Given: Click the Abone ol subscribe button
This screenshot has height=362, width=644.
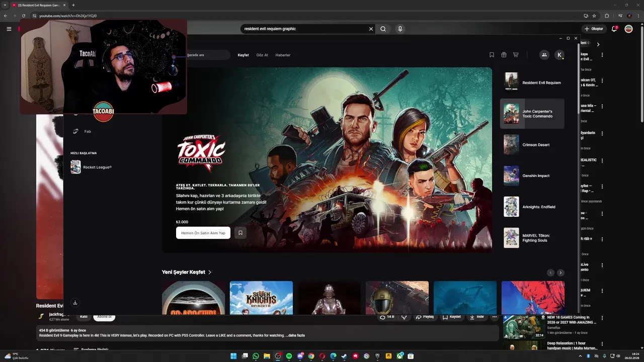Looking at the screenshot, I should tap(104, 317).
